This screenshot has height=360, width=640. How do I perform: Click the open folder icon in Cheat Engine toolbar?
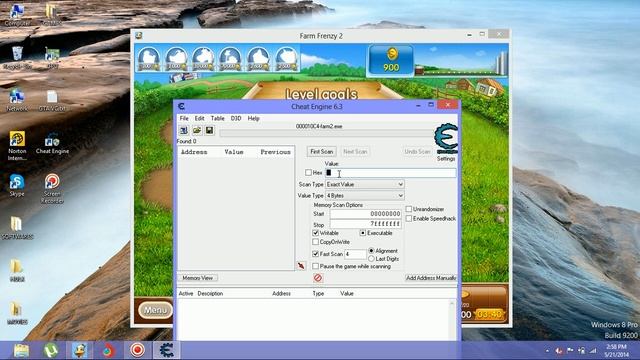[x=197, y=130]
